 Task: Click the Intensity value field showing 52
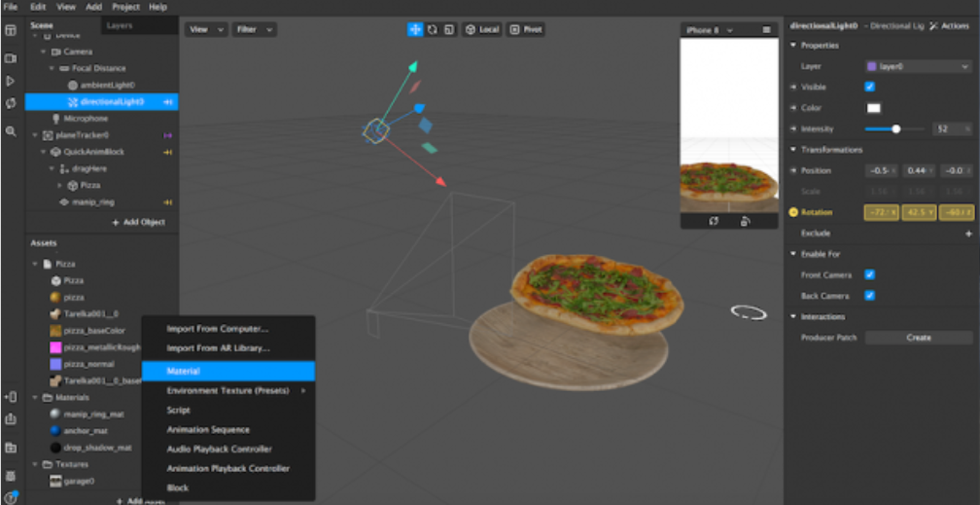click(x=953, y=128)
